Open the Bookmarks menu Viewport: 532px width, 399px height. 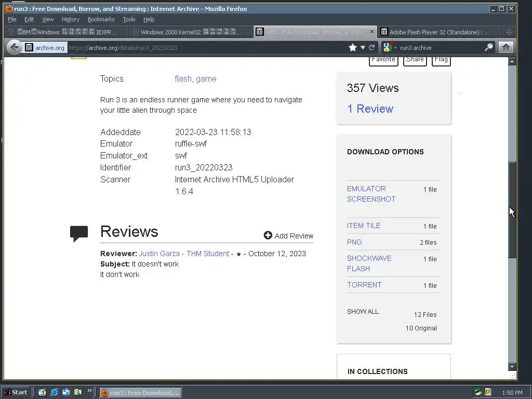pyautogui.click(x=101, y=19)
